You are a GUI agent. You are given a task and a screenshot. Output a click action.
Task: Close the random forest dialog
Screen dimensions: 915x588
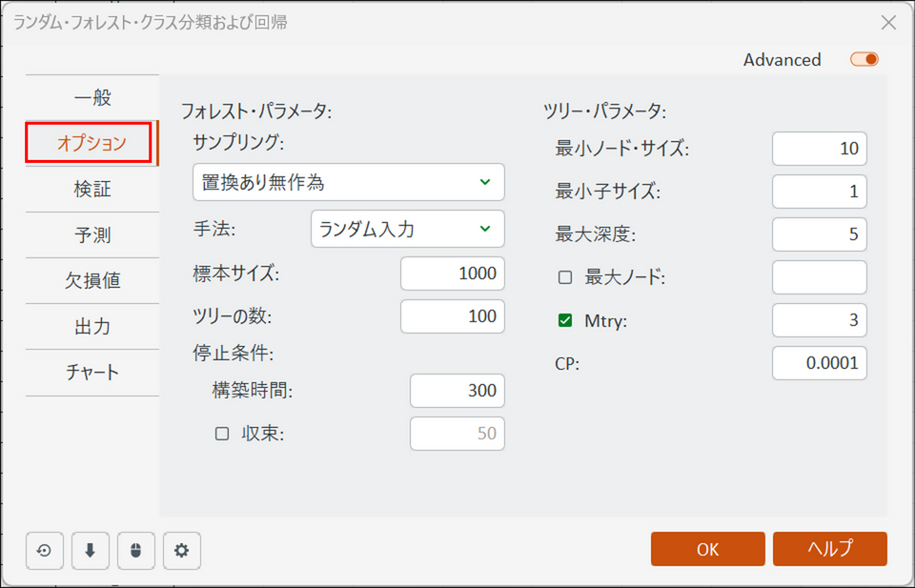pos(888,22)
